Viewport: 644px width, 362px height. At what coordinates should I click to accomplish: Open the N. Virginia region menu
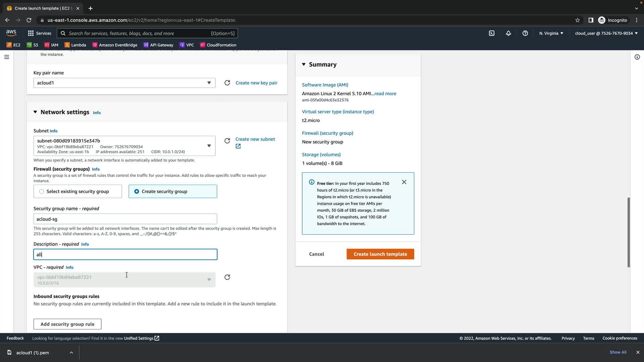point(551,33)
